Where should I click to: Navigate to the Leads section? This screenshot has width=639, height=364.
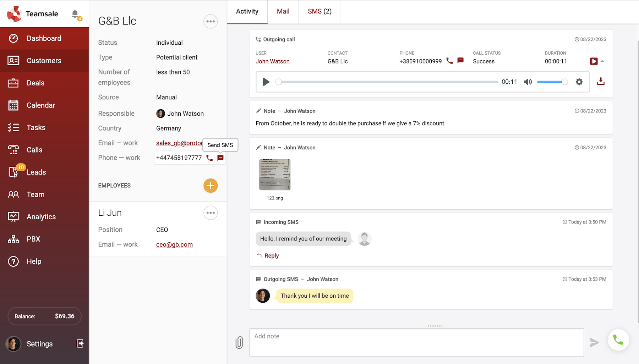tap(36, 172)
